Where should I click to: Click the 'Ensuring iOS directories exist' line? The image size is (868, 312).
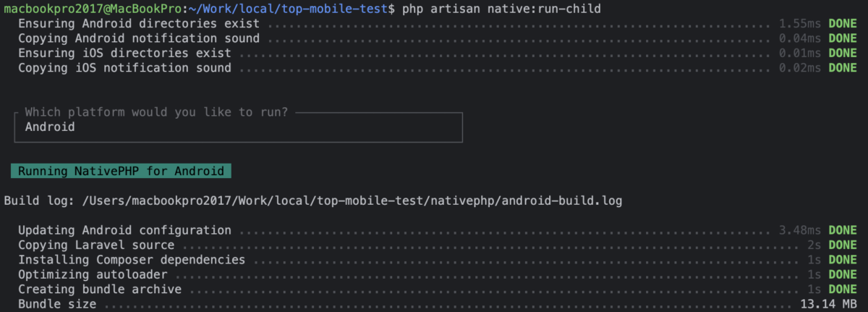(x=124, y=53)
